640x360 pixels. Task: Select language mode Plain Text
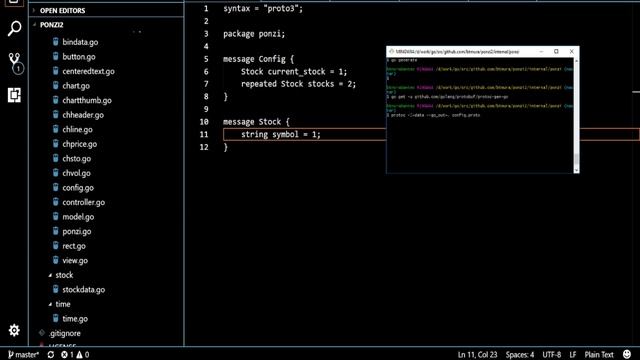pyautogui.click(x=599, y=355)
